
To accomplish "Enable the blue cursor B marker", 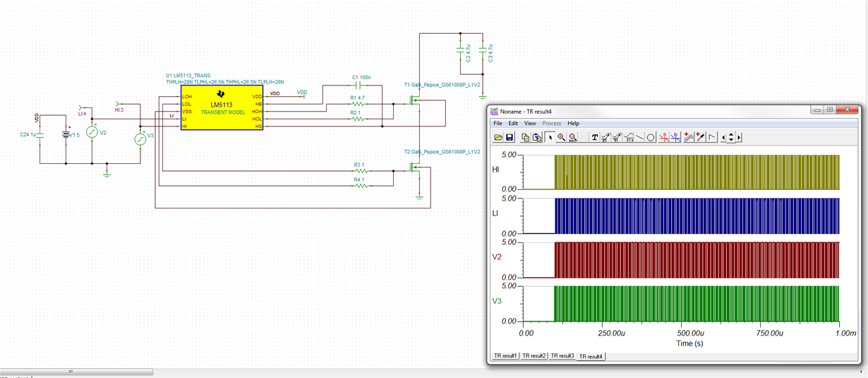I will pos(676,137).
